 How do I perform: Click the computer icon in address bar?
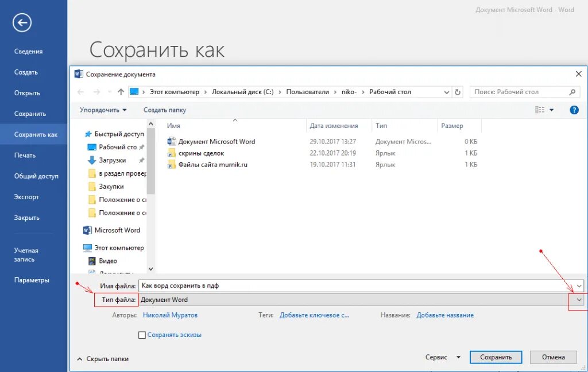tap(134, 91)
